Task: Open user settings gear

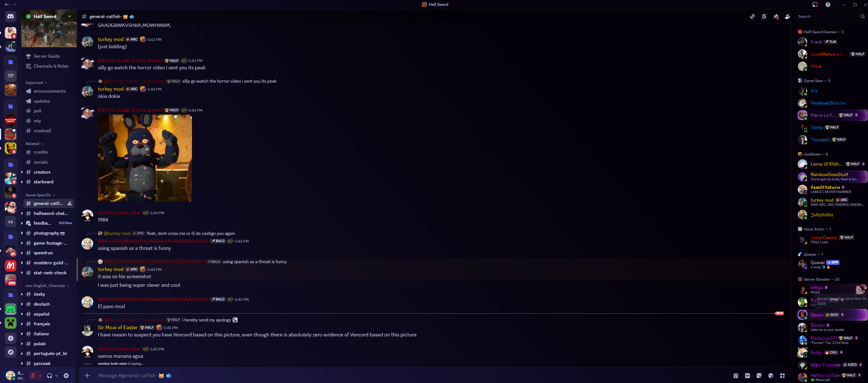Action: tap(66, 376)
